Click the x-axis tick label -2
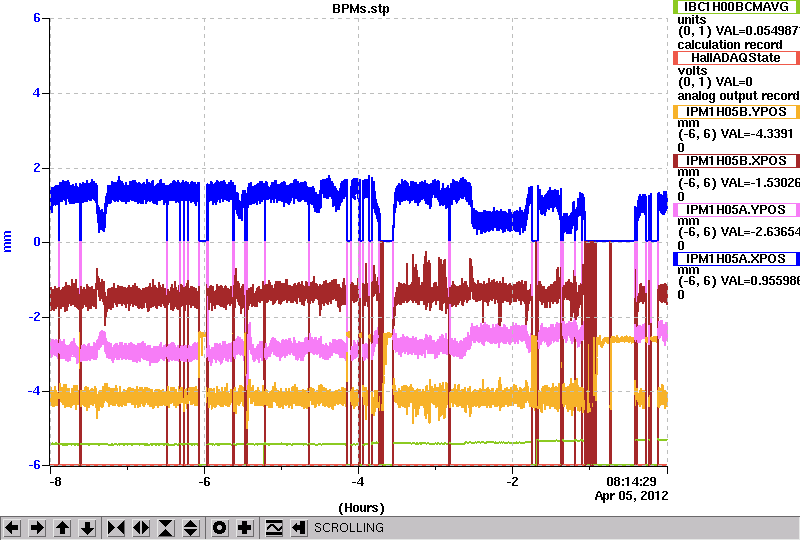 point(512,482)
